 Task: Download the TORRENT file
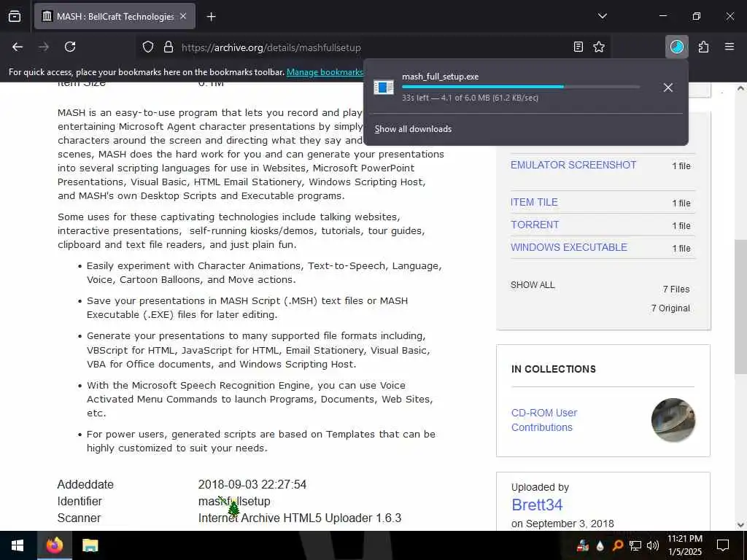point(535,225)
